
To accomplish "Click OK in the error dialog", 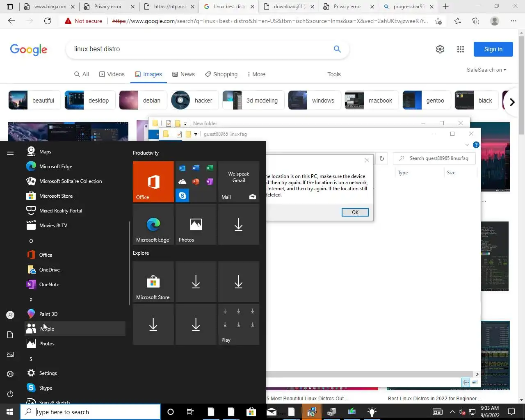I will (x=355, y=212).
